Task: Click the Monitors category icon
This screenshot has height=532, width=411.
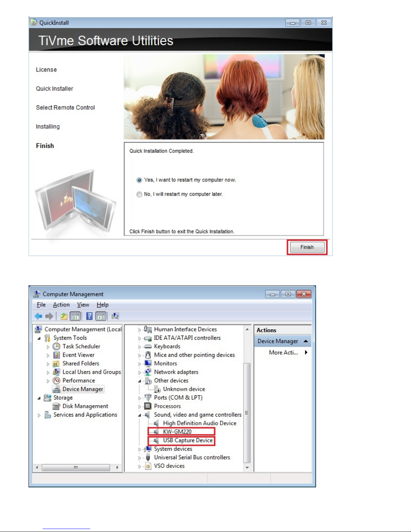Action: [148, 364]
